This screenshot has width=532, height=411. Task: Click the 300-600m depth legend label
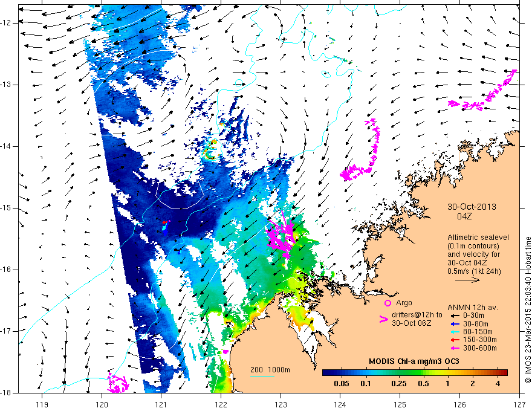[480, 348]
